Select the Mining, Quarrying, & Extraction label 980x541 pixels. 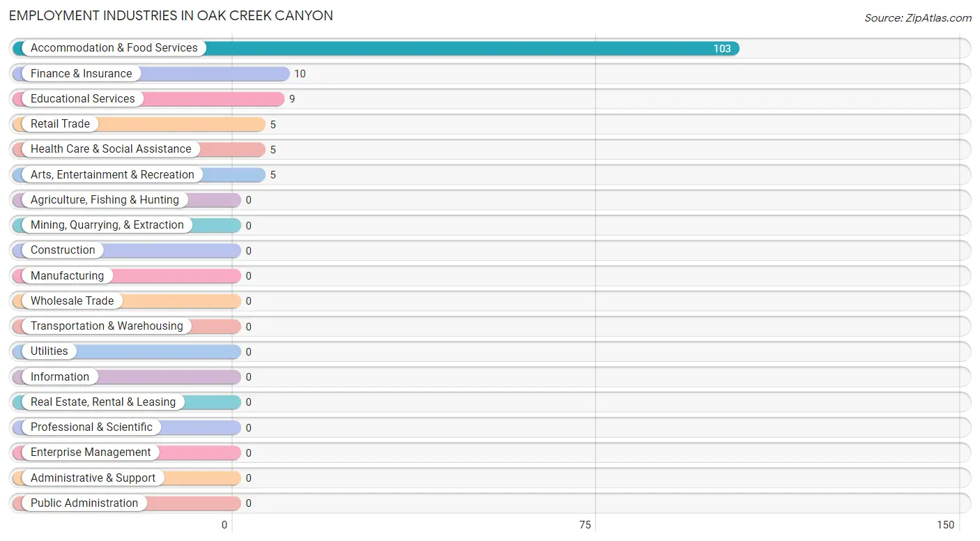(107, 225)
